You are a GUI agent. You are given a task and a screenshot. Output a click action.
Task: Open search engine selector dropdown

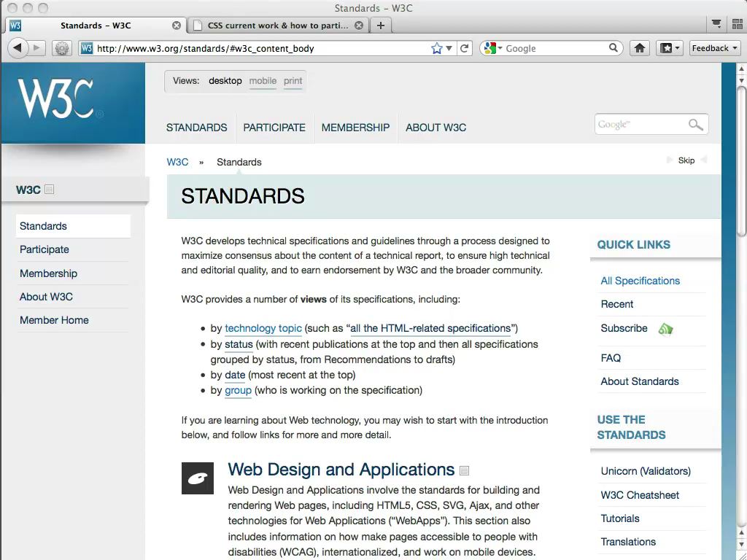coord(491,48)
